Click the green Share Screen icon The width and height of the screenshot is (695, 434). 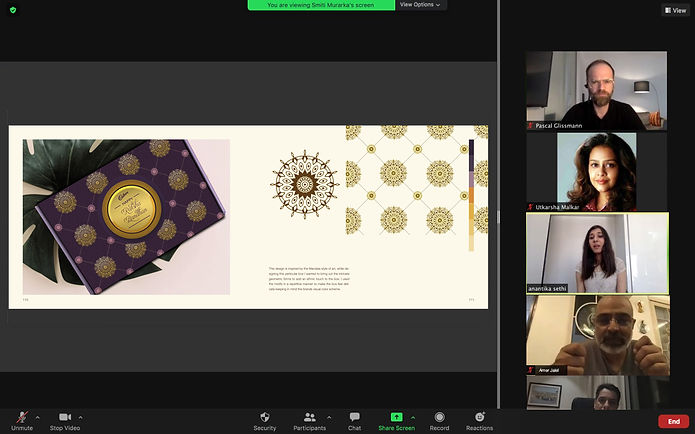(396, 417)
